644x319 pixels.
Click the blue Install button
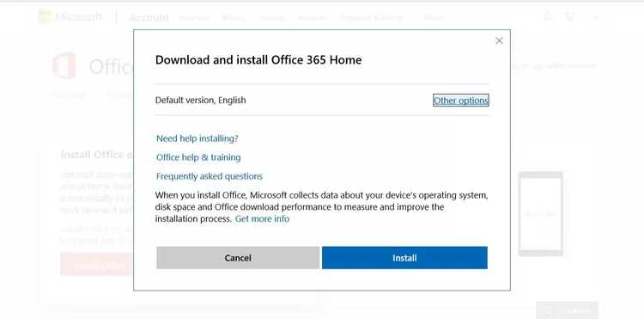pos(404,258)
